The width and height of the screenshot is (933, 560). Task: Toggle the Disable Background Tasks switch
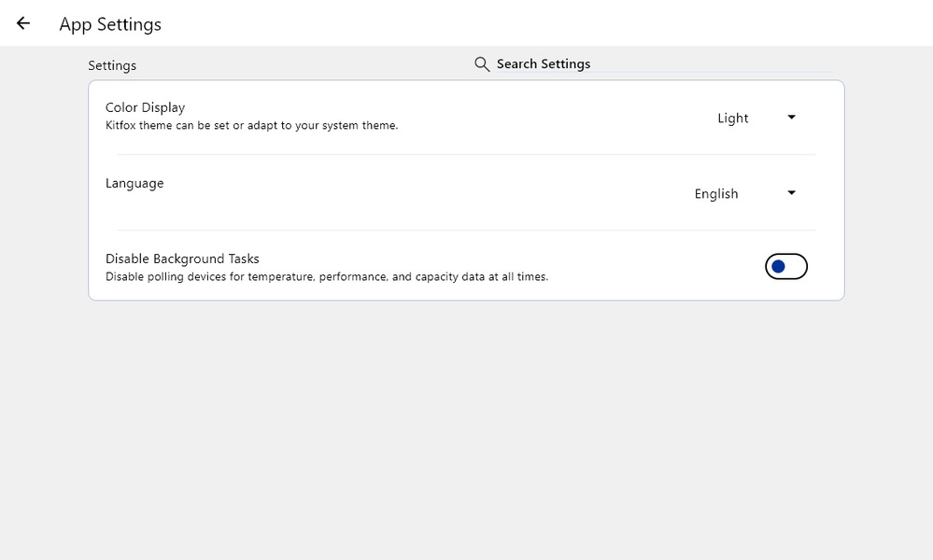click(x=785, y=267)
